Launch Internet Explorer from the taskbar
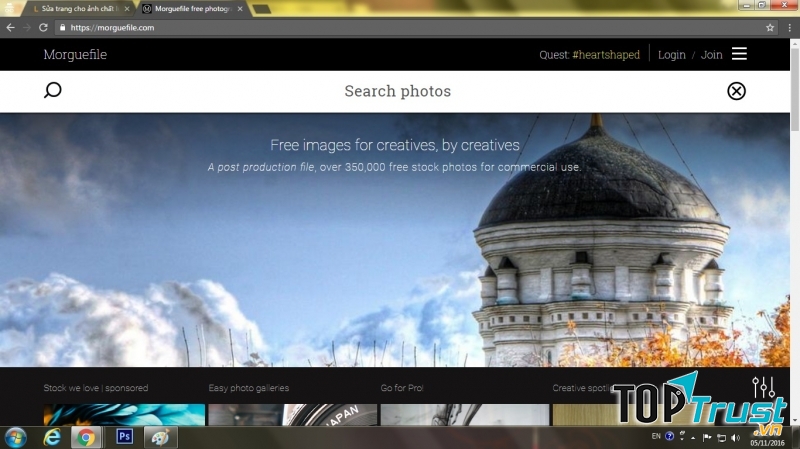This screenshot has width=800, height=449. pyautogui.click(x=52, y=437)
